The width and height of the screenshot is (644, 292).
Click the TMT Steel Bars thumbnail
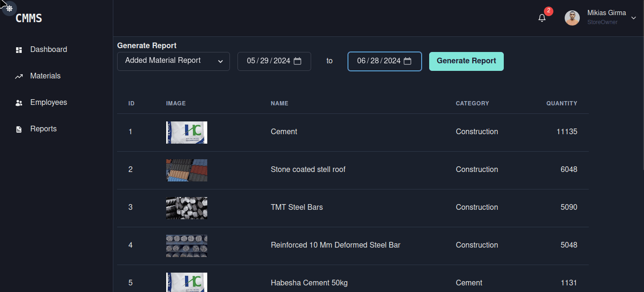click(186, 208)
